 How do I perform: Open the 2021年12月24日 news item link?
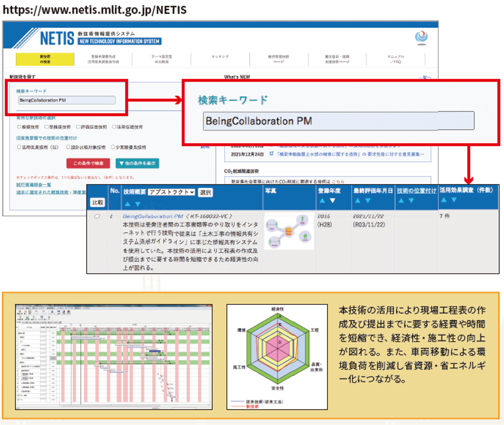[351, 154]
